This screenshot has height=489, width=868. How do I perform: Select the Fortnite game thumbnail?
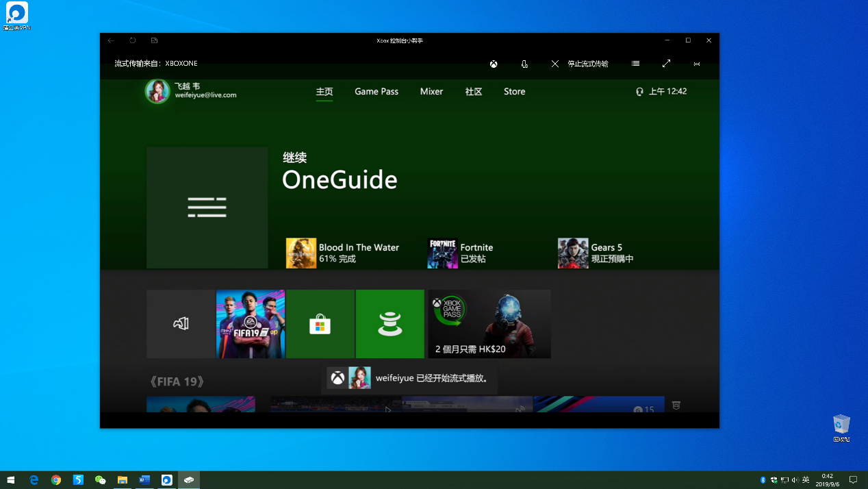(x=442, y=253)
